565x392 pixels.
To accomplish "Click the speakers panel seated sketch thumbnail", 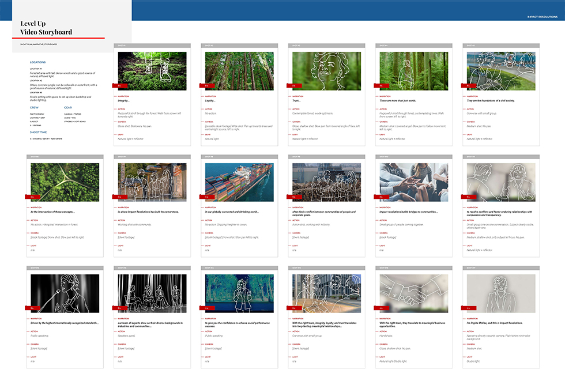I will click(152, 293).
